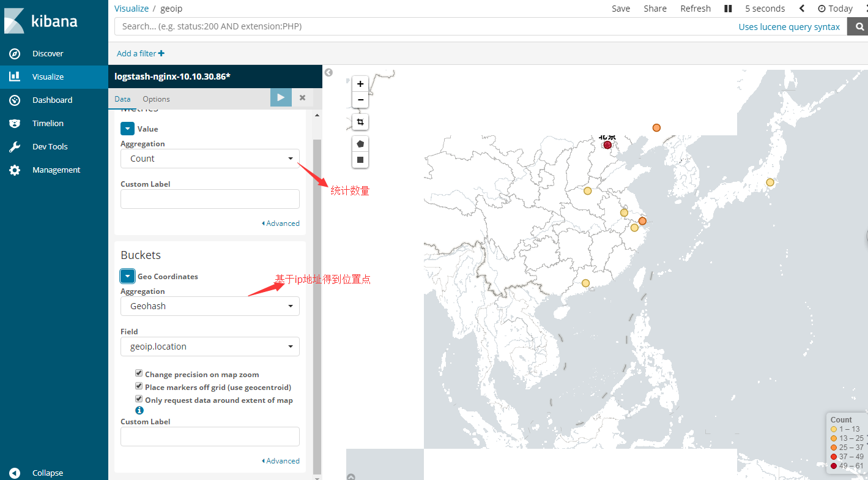Toggle Place markers off grid checkbox
Viewport: 868px width, 480px height.
(x=139, y=386)
